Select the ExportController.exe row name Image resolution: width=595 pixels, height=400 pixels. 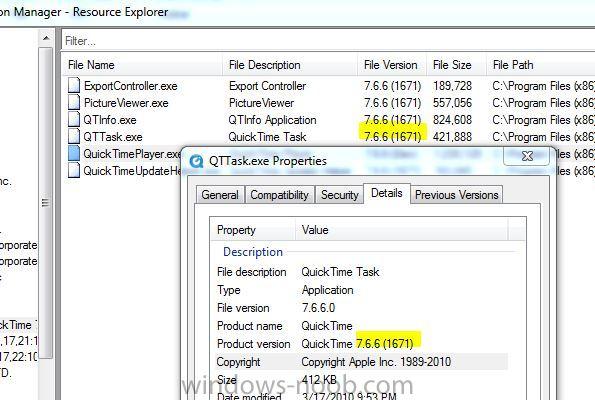click(131, 86)
